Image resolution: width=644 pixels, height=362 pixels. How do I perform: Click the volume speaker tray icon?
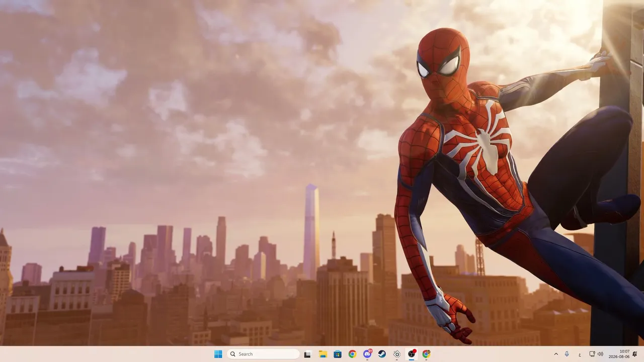[600, 354]
